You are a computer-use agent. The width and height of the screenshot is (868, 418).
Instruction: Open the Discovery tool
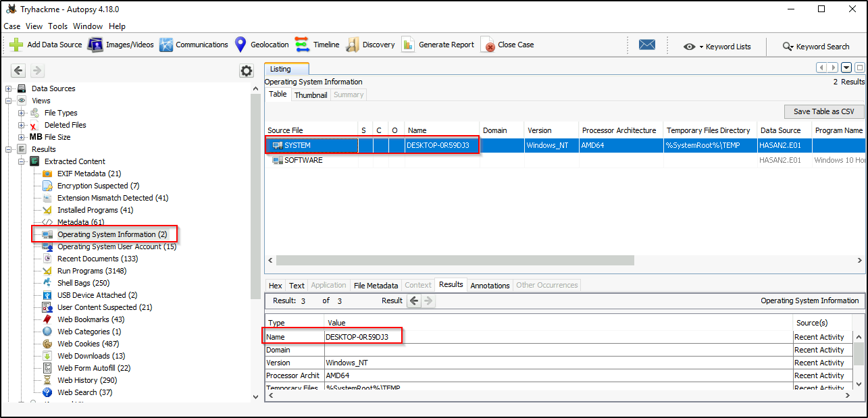[369, 45]
